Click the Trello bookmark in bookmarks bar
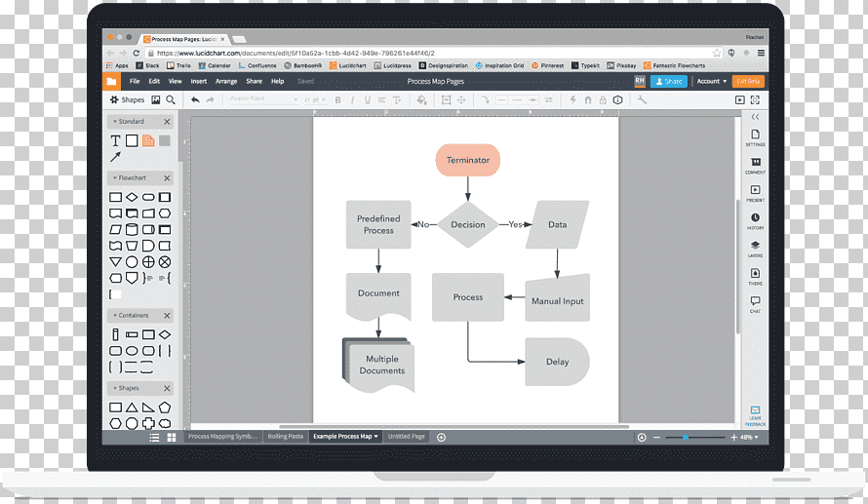Screen dimensions: 868x504 178,65
